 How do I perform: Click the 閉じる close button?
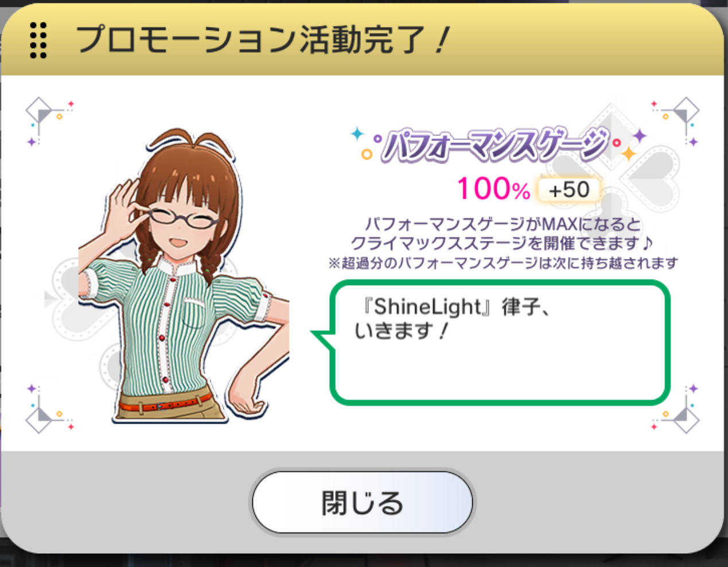click(363, 503)
